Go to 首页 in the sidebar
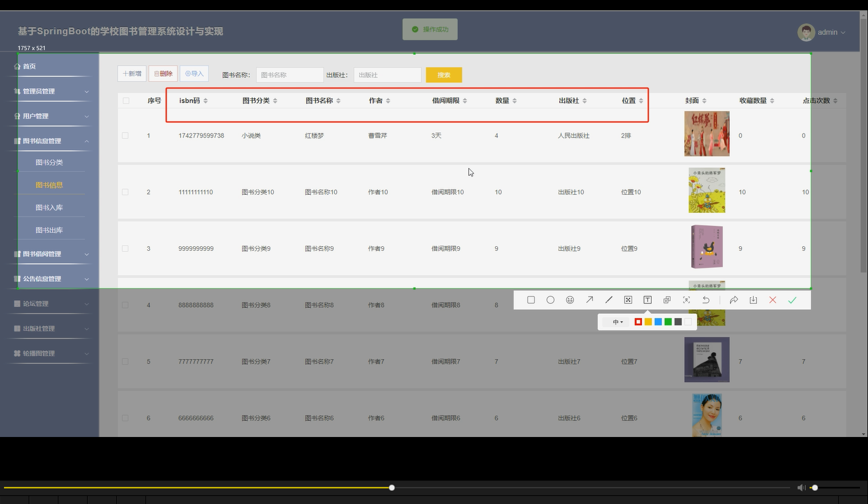868x504 pixels. [x=29, y=66]
